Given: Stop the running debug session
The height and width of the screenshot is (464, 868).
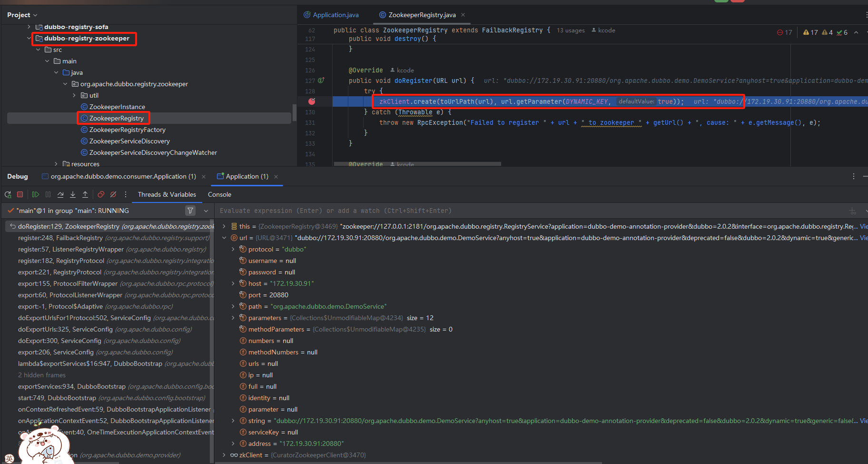Looking at the screenshot, I should pyautogui.click(x=20, y=194).
